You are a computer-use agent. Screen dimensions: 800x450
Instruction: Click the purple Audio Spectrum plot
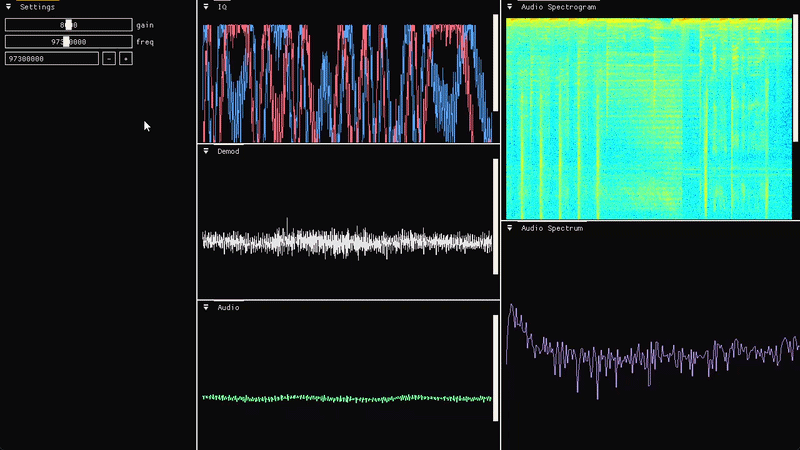(x=653, y=351)
